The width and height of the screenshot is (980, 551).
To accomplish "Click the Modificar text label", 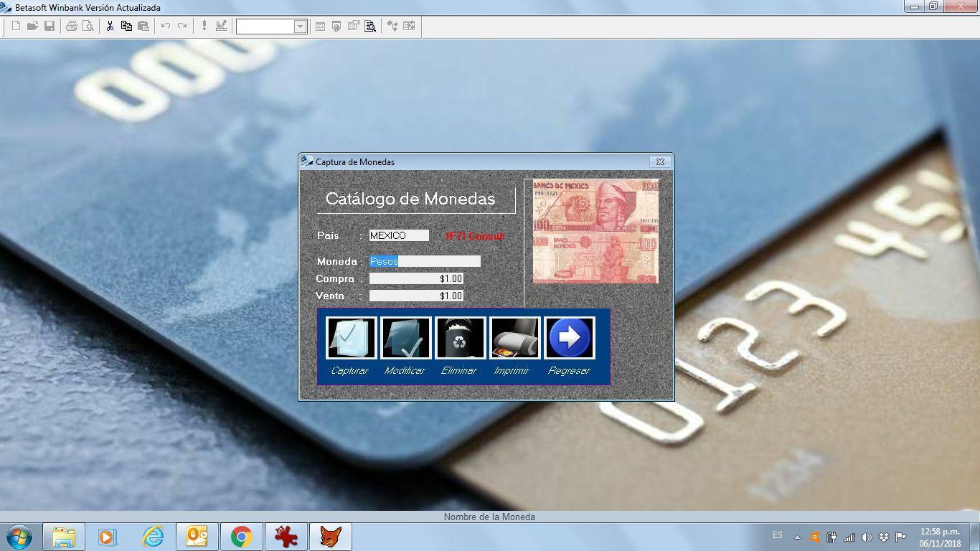I will click(x=405, y=371).
